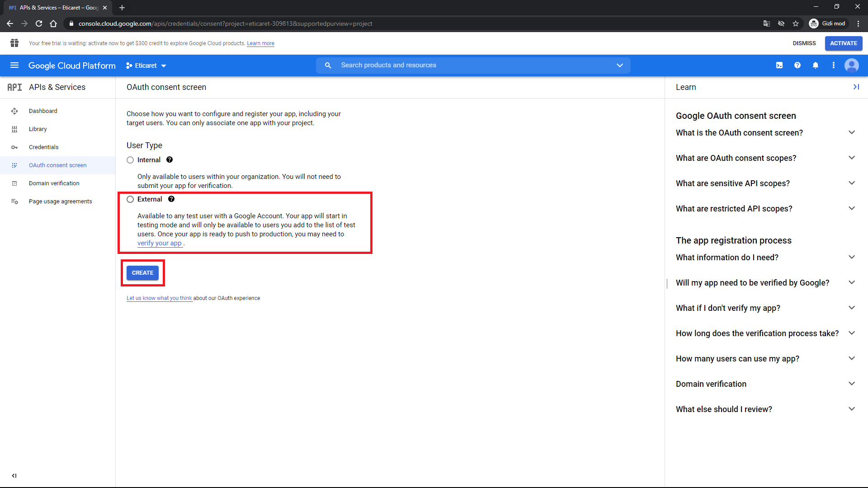
Task: Expand 'What is the OAuth consent screen?'
Action: (x=852, y=132)
